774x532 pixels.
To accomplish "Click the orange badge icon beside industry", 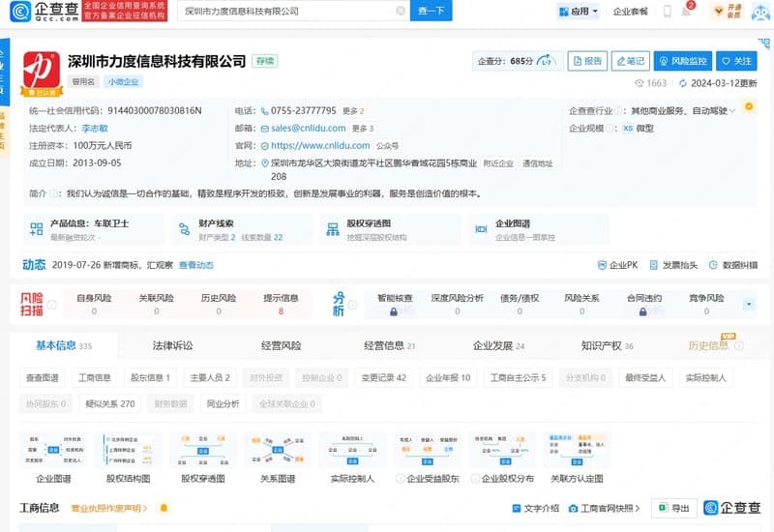I will point(749,106).
